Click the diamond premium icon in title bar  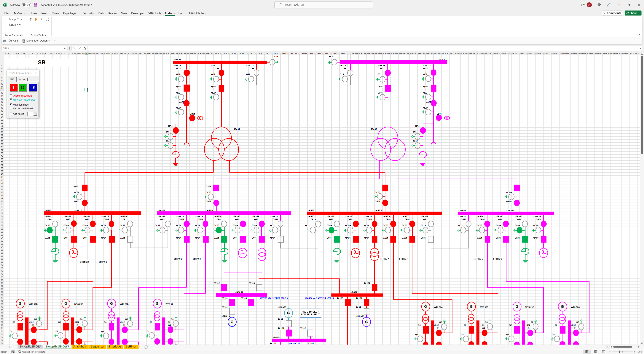pyautogui.click(x=599, y=5)
